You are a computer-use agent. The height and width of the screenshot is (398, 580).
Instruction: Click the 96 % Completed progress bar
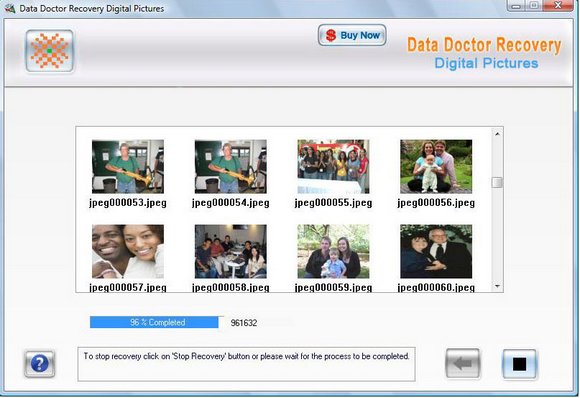(157, 322)
